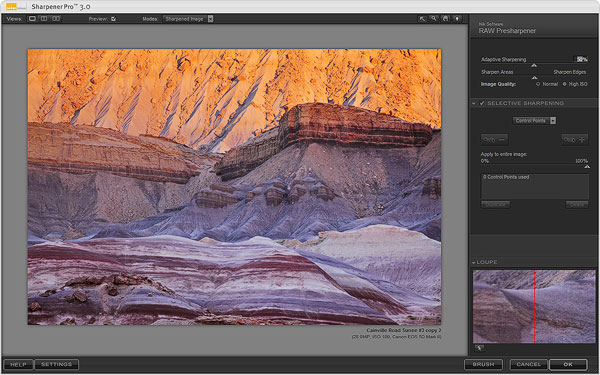Click the Brush button
This screenshot has height=375, width=600.
483,365
